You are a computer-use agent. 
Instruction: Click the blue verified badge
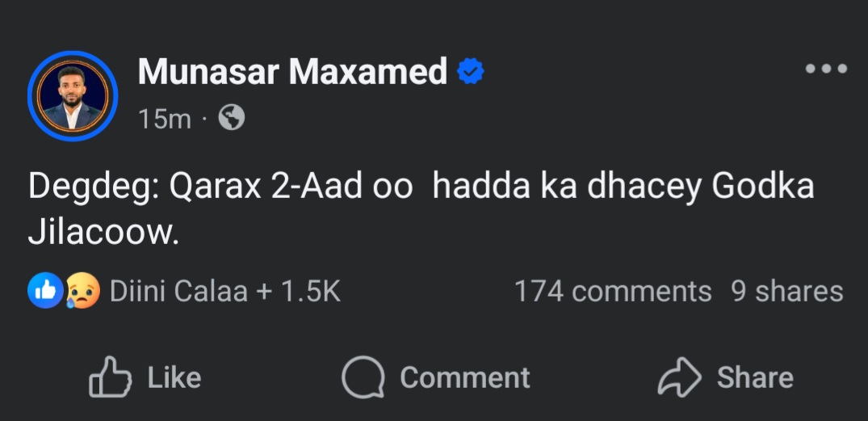coord(471,73)
